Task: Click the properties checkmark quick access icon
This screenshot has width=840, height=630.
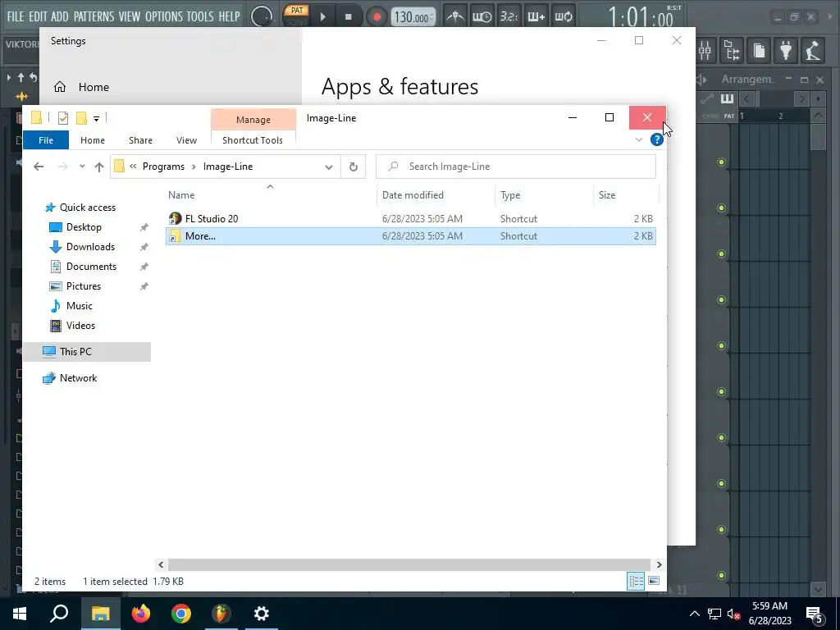Action: (62, 118)
